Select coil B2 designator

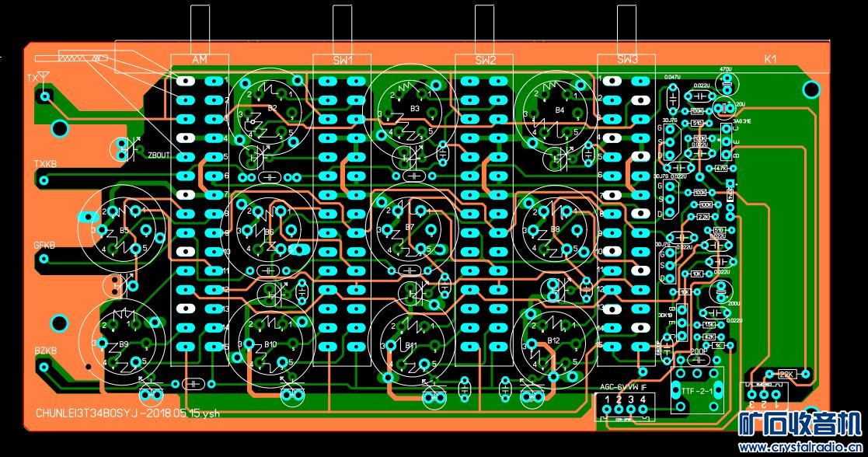click(x=272, y=108)
